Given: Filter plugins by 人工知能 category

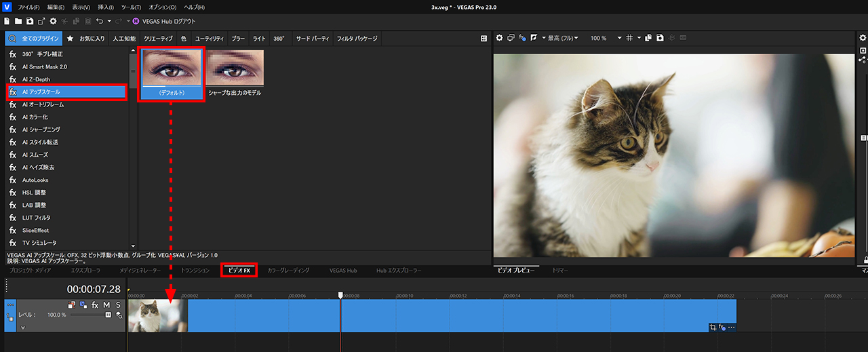Looking at the screenshot, I should point(124,39).
